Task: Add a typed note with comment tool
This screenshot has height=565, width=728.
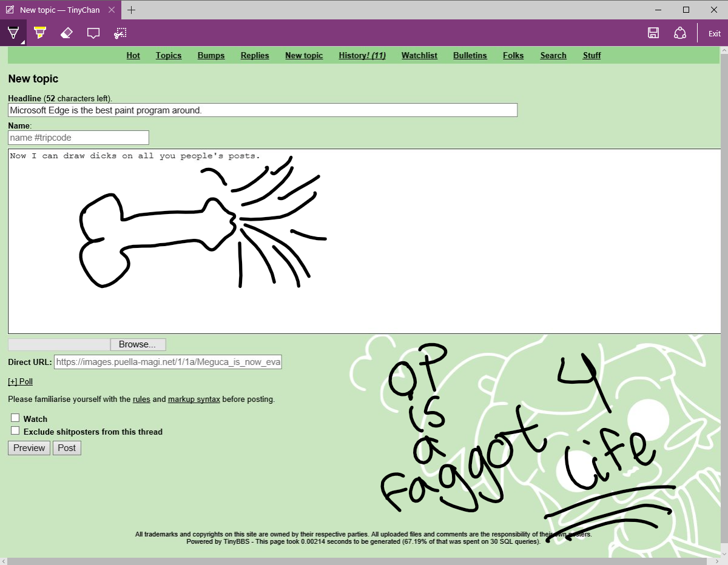Action: 93,33
